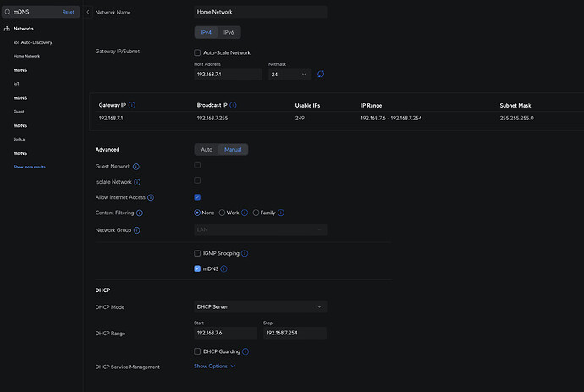Viewport: 584px width, 392px height.
Task: Toggle the Allow Internet Access checkbox
Action: (197, 196)
